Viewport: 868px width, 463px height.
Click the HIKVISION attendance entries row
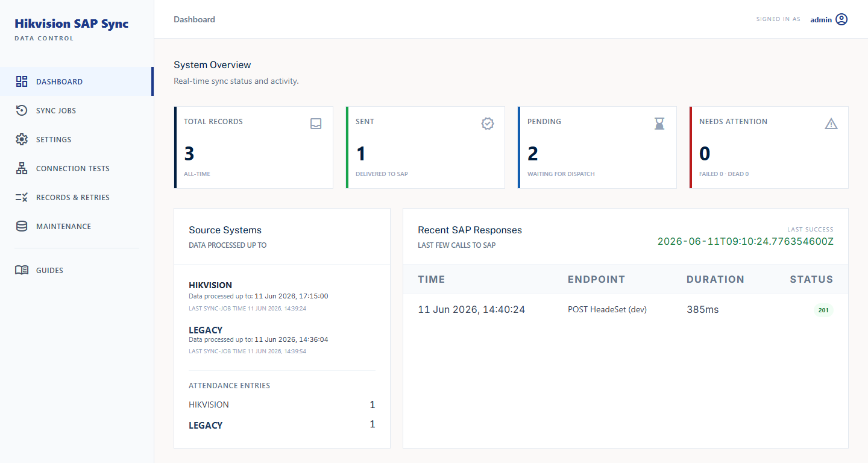click(282, 405)
